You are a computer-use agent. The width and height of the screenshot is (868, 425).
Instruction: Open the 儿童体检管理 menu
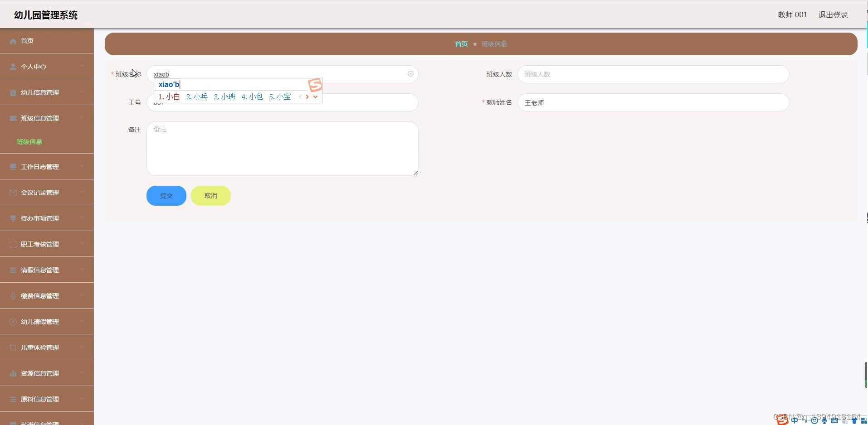click(x=47, y=348)
